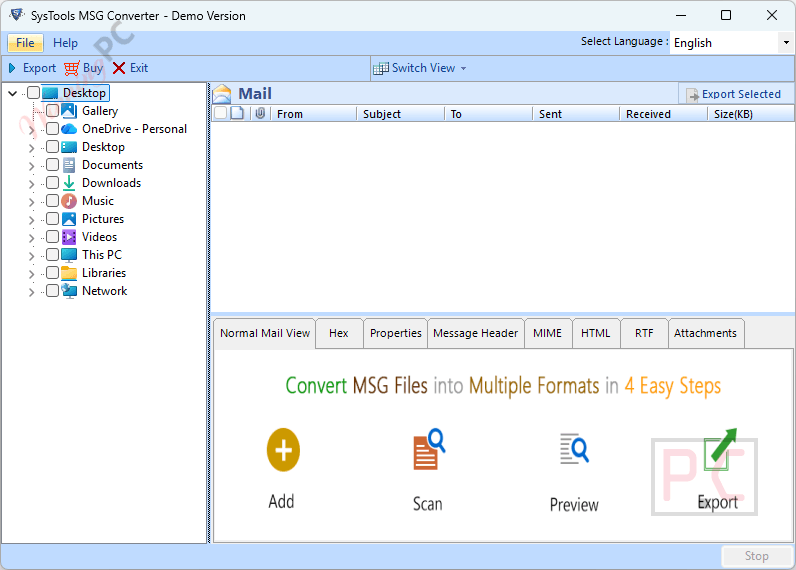Click the attachment paperclip column icon

[260, 113]
